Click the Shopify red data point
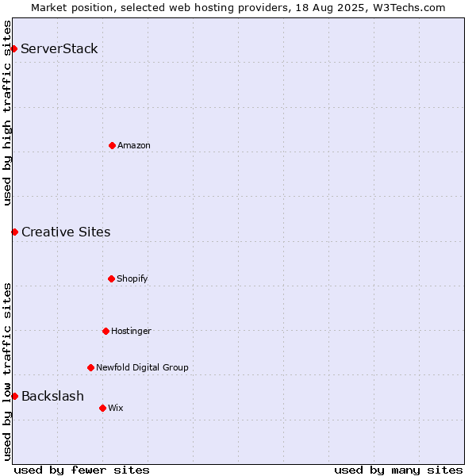 pos(111,278)
